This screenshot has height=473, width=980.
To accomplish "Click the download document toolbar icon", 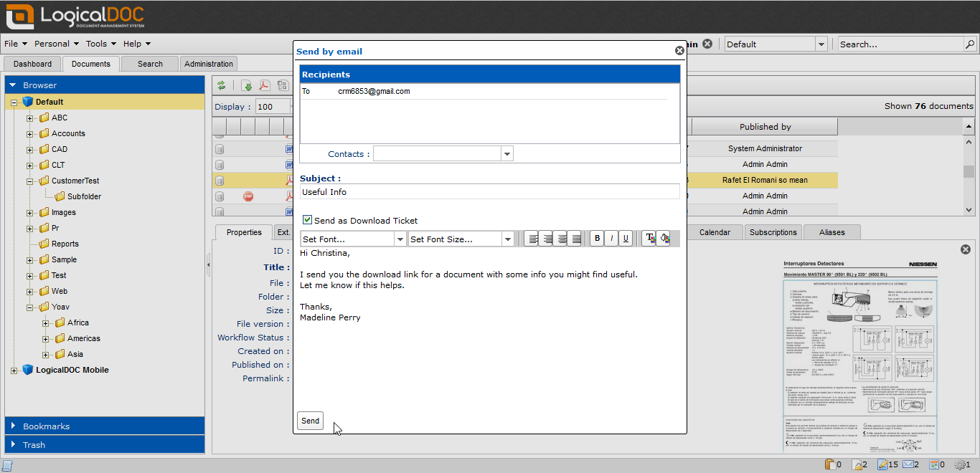I will (x=247, y=86).
